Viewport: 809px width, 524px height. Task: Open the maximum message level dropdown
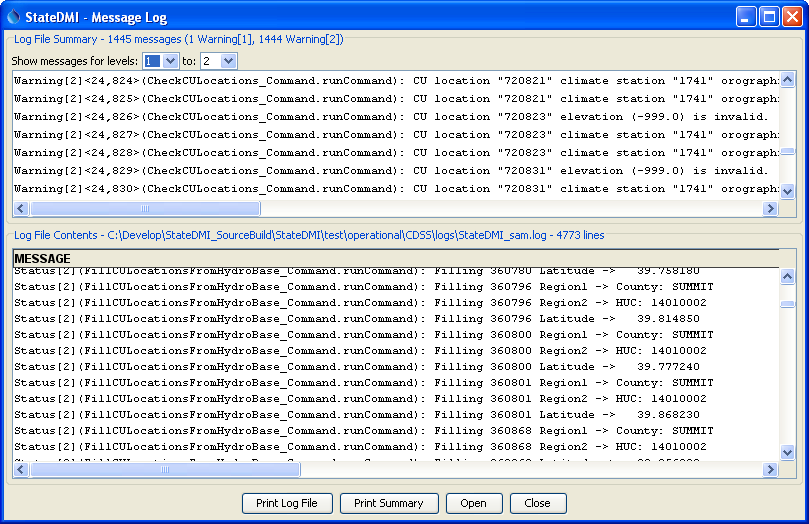click(228, 61)
